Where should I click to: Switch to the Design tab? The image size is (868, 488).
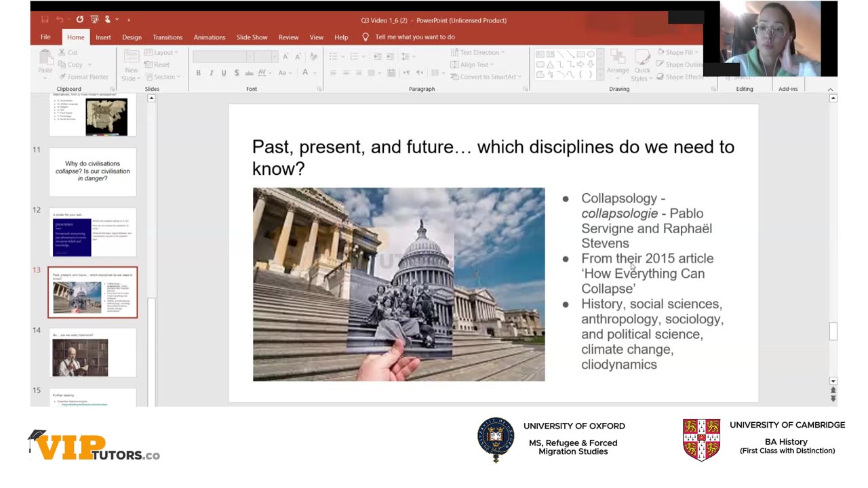click(x=132, y=37)
